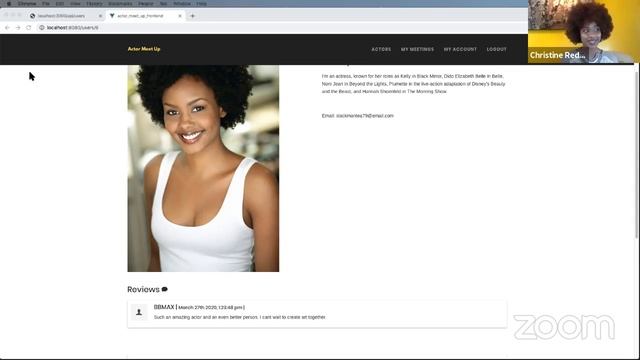This screenshot has height=360, width=640.
Task: Open the Chrome menu in menu bar
Action: [x=27, y=3]
